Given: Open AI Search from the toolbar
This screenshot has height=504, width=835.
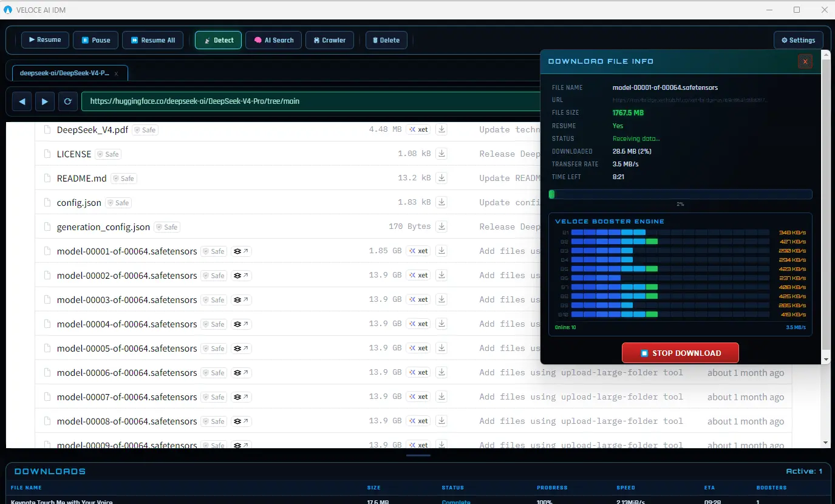Looking at the screenshot, I should [274, 40].
